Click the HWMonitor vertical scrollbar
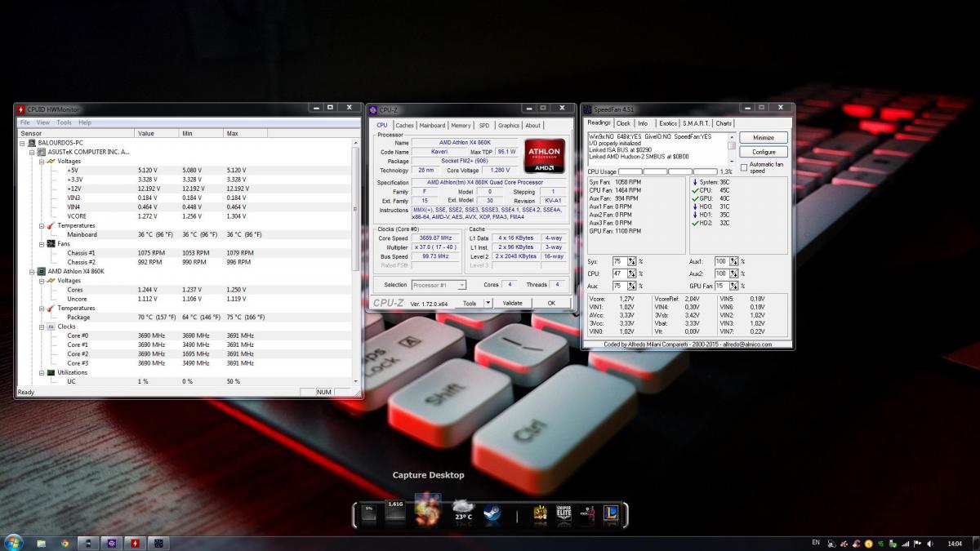Viewport: 980px width, 551px height. 355,261
